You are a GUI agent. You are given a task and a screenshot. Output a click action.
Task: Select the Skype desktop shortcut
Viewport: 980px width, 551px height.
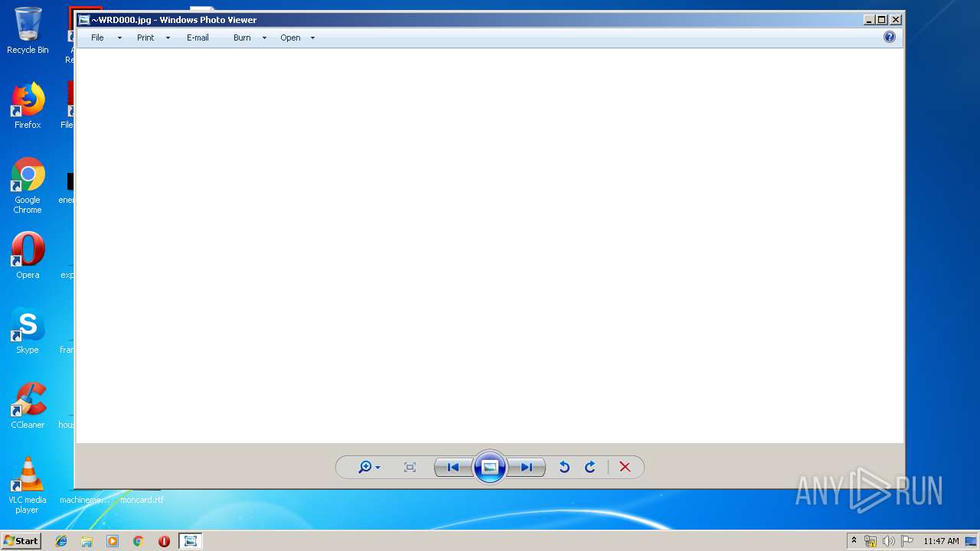point(28,331)
